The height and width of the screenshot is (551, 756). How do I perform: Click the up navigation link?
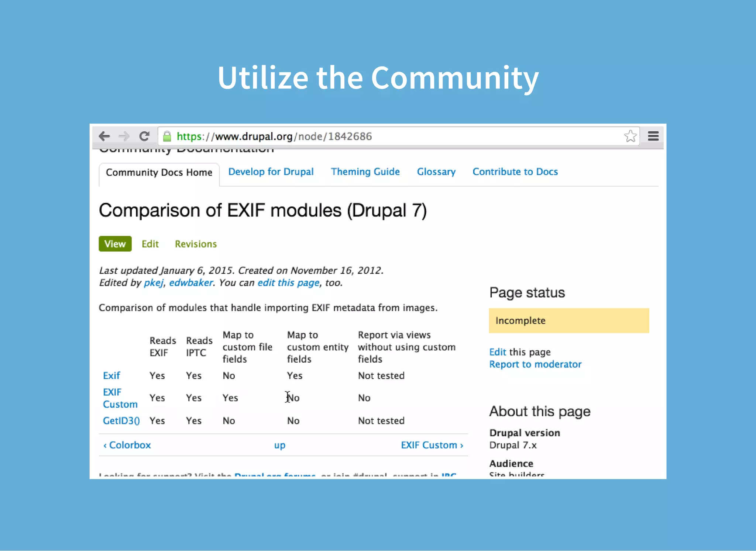279,445
